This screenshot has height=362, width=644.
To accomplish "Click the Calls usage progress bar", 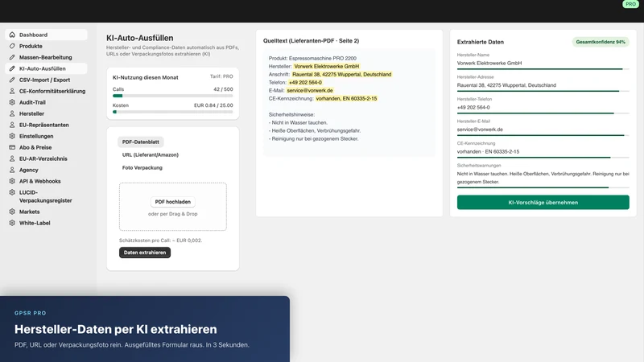I will click(172, 96).
